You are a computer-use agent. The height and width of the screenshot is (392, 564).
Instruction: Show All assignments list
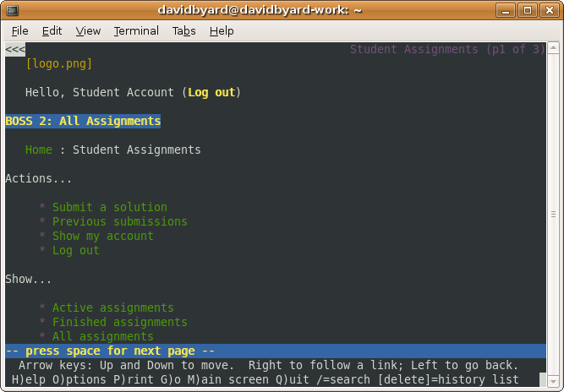tap(103, 336)
